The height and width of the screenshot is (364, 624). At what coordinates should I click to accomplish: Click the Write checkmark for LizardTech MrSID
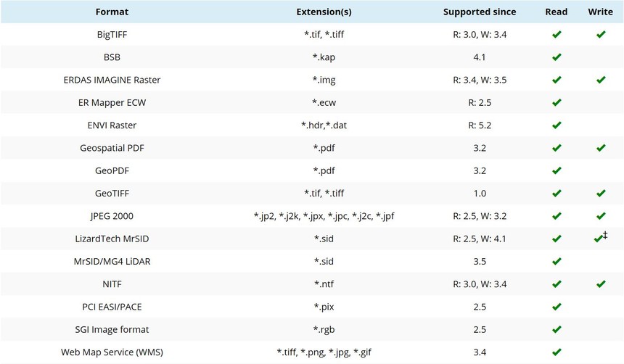click(598, 239)
